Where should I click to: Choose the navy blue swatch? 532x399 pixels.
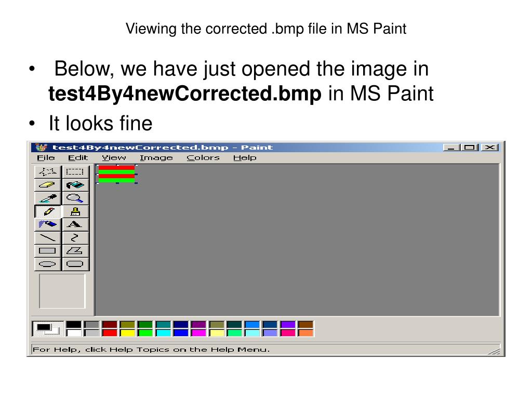(x=181, y=325)
